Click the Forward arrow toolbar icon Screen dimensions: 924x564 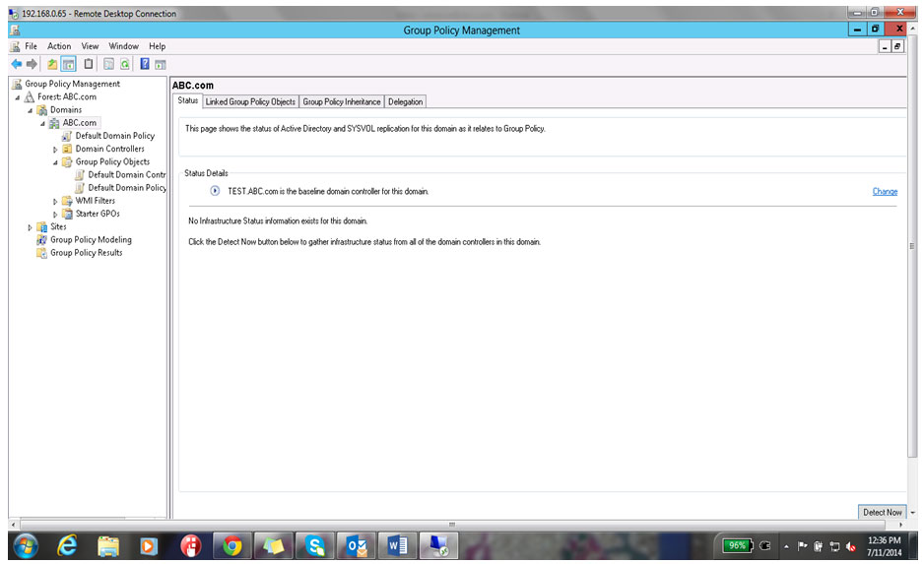[32, 64]
